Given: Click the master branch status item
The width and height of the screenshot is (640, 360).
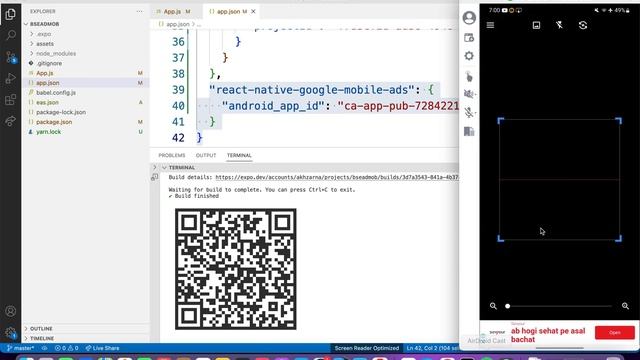Looking at the screenshot, I should 20,348.
